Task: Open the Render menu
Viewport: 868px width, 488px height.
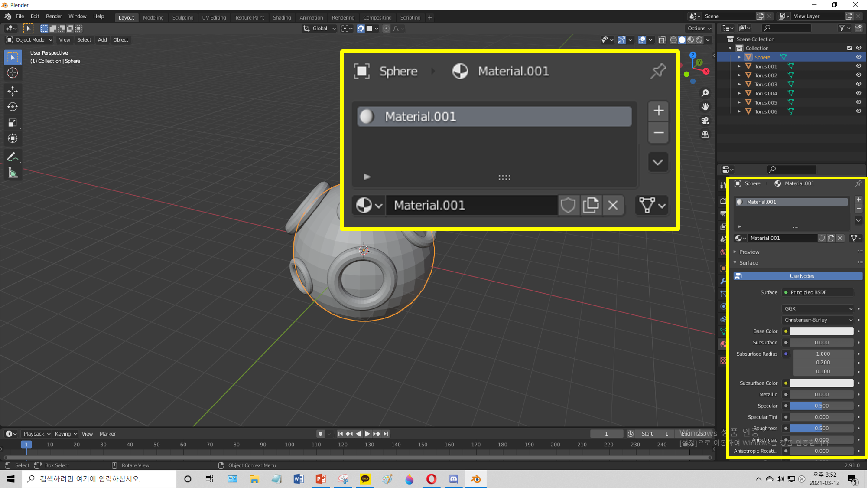Action: 54,16
